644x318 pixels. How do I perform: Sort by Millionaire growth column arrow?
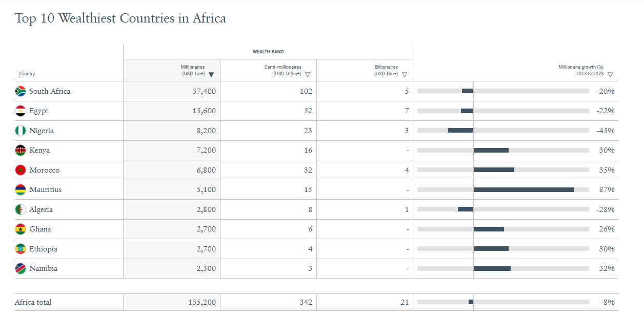pyautogui.click(x=610, y=75)
